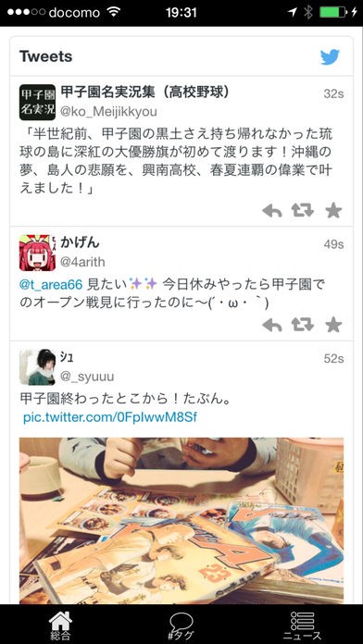Open the @ko_Meijikkyou handle
The height and width of the screenshot is (644, 363).
108,112
